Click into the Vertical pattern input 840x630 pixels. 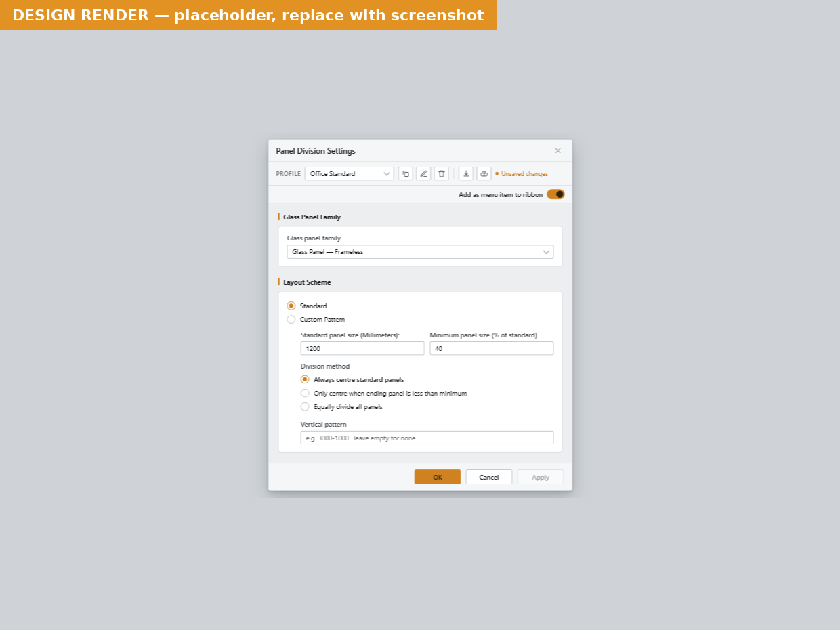(x=427, y=438)
